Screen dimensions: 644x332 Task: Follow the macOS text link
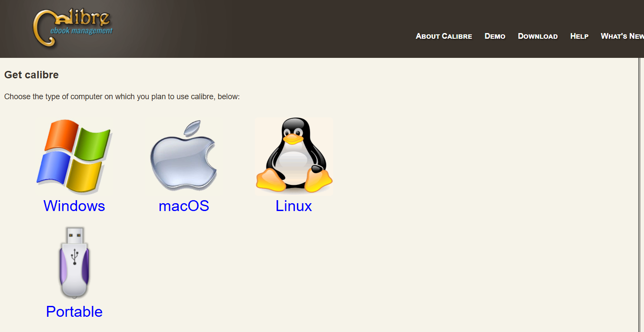[x=184, y=206]
